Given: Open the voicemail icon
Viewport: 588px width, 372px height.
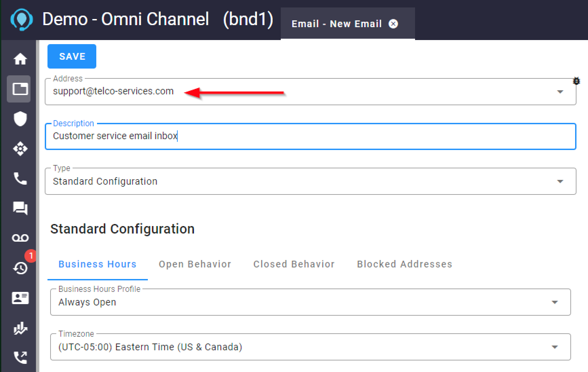Looking at the screenshot, I should pos(20,238).
